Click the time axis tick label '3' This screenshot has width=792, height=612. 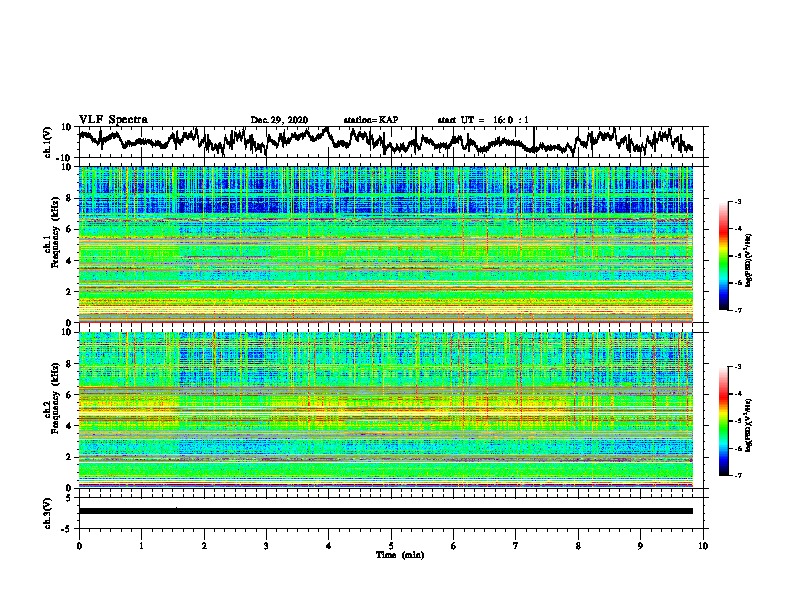click(x=266, y=546)
